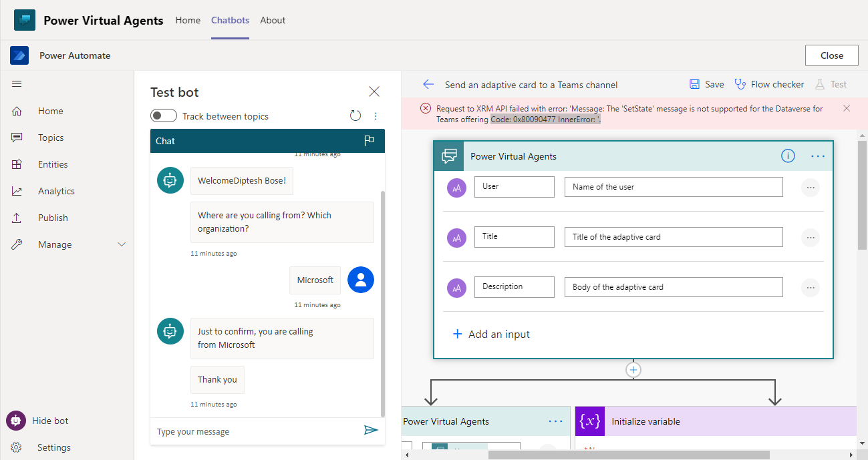Click the Initialize variable action icon
The image size is (868, 460).
pyautogui.click(x=590, y=421)
